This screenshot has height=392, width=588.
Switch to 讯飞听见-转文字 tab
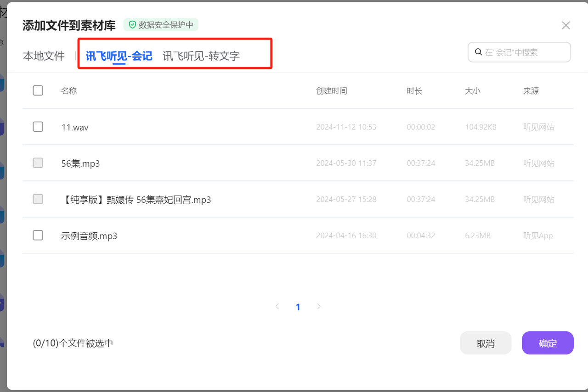click(201, 56)
